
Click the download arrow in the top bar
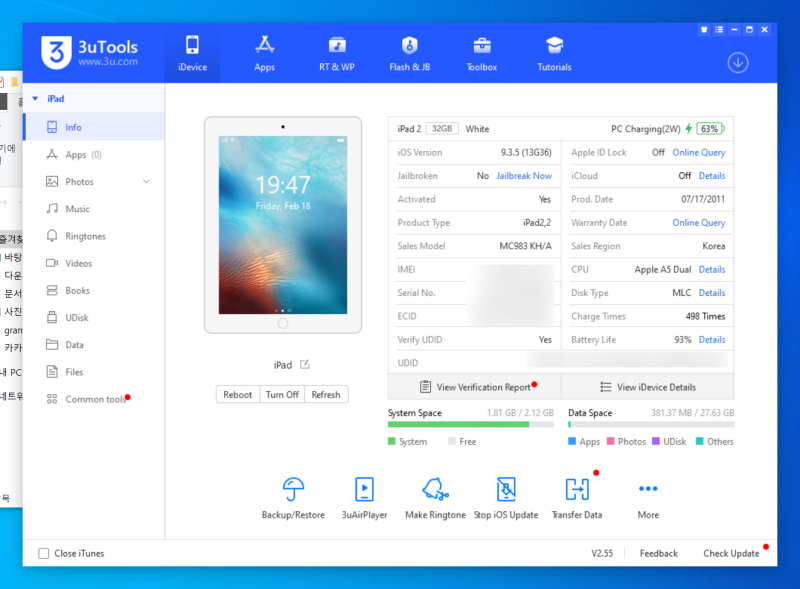coord(738,62)
